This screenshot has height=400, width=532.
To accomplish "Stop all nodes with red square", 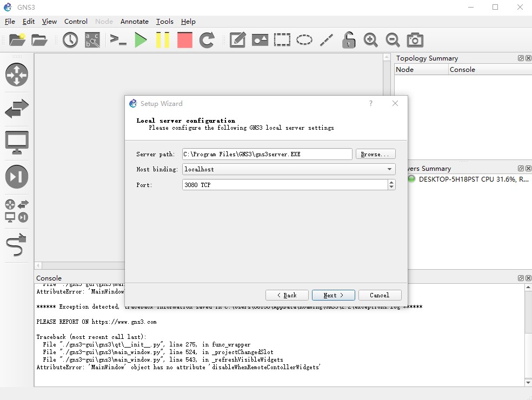I will point(185,39).
